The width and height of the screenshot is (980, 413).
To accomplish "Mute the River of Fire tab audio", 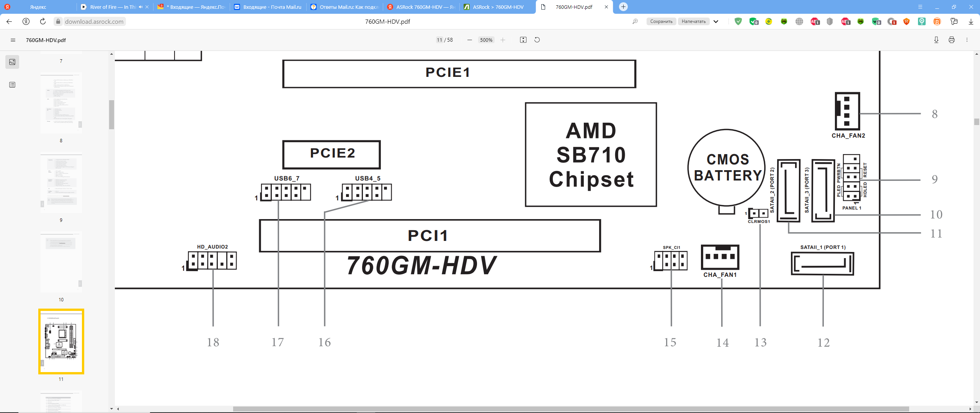I will [x=140, y=7].
